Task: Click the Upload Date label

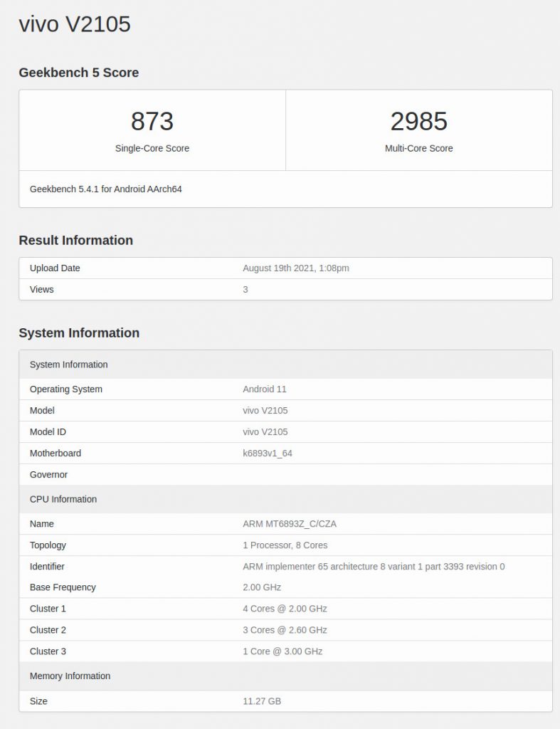Action: [x=55, y=268]
